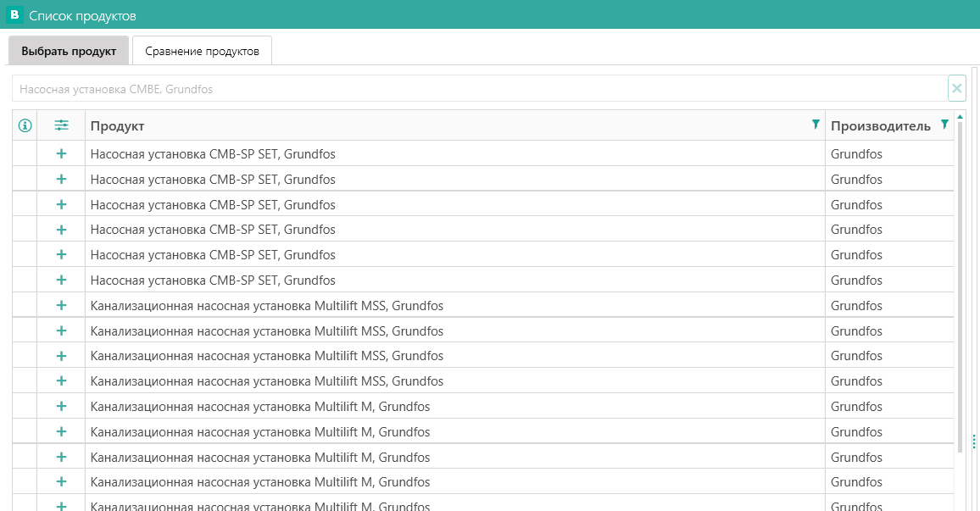Add the first Multilift M row via plus
Viewport: 980px width, 511px height.
point(61,406)
